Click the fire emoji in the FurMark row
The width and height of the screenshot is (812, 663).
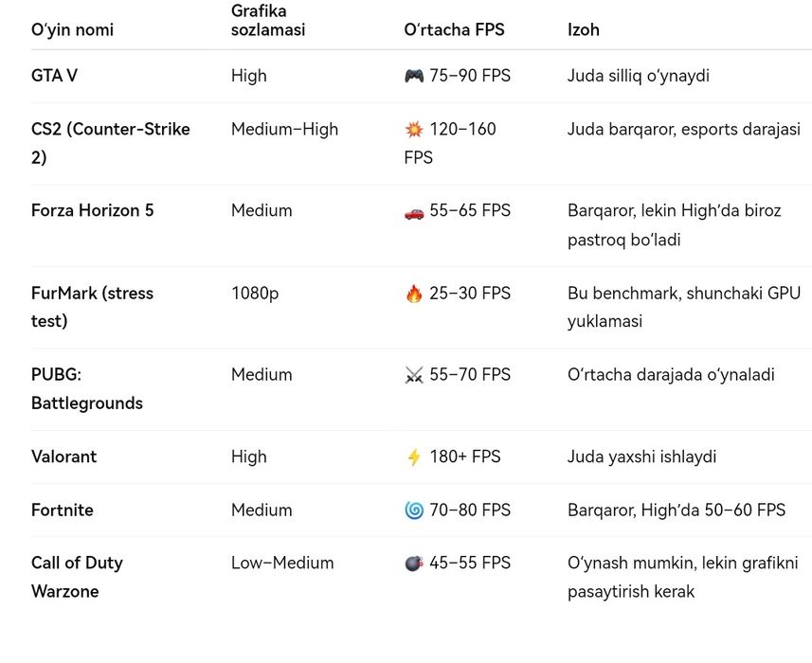pos(414,294)
